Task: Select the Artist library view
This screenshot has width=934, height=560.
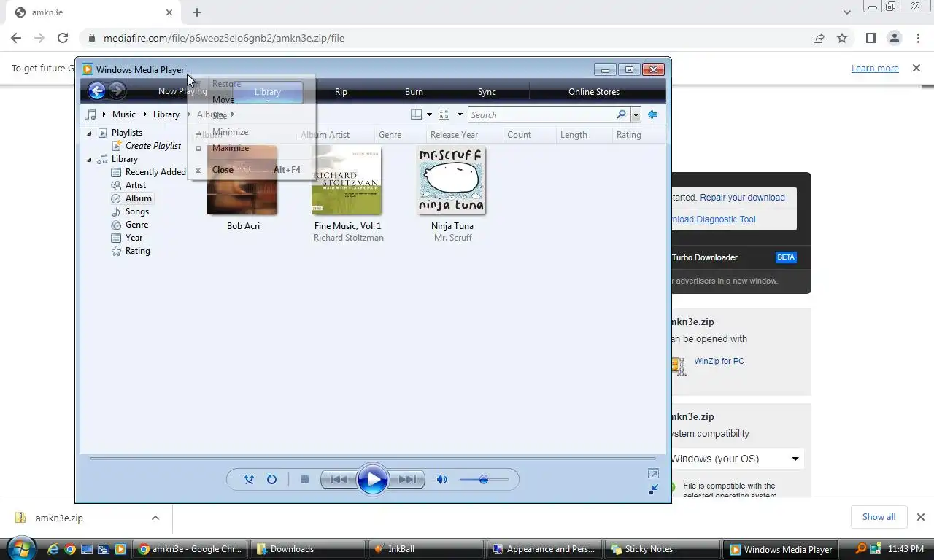Action: pos(136,185)
